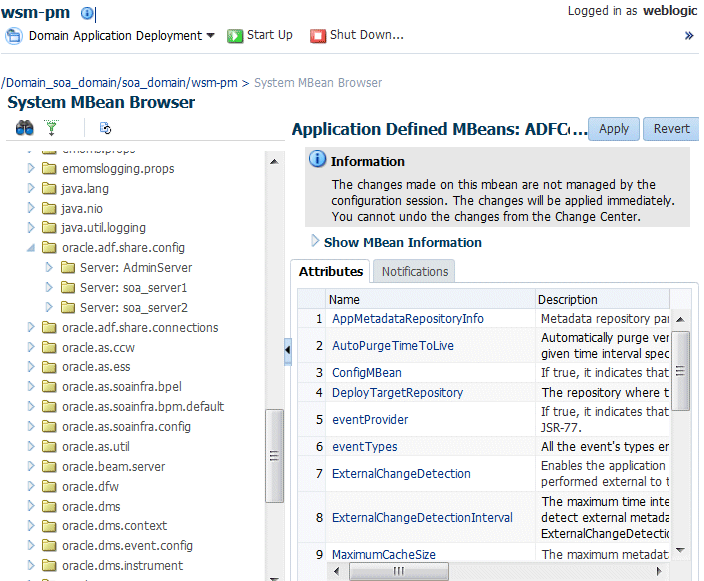Select oracle.dms tree item
The image size is (704, 581).
(91, 506)
